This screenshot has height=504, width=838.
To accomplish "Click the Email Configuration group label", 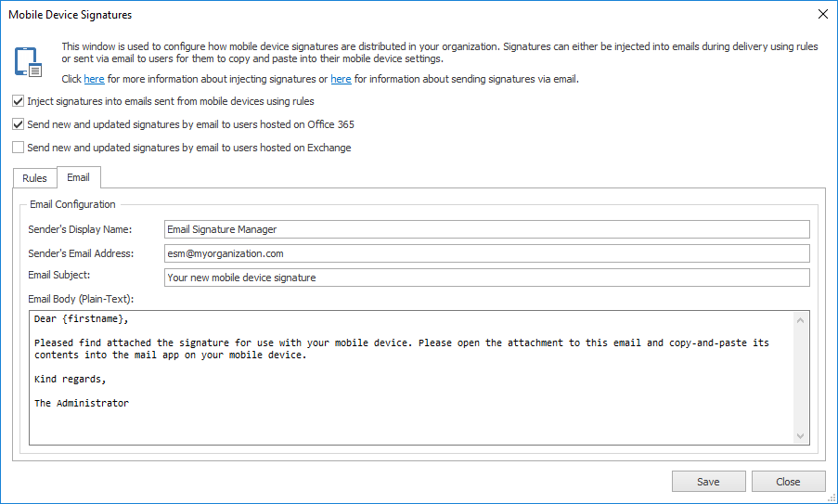I will 72,204.
